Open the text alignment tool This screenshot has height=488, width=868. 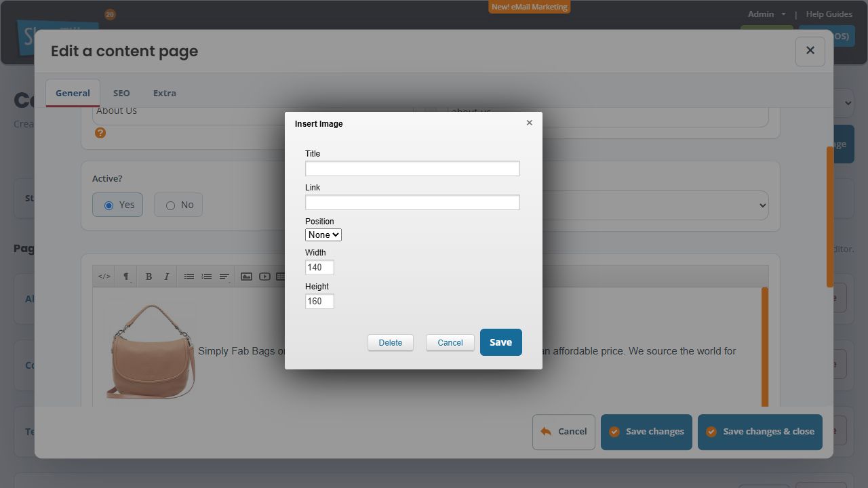[x=224, y=277]
